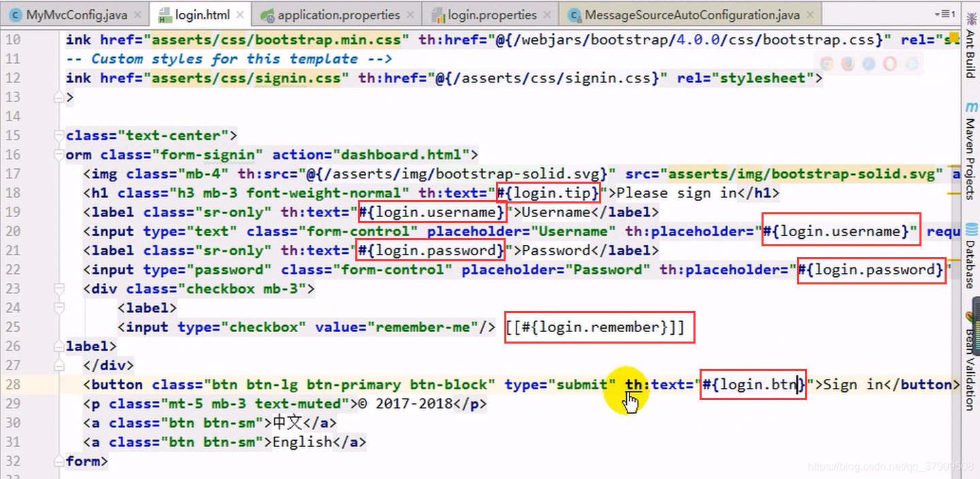Screen dimensions: 980x479
Task: Click the Bean Validation icon
Action: (x=971, y=318)
